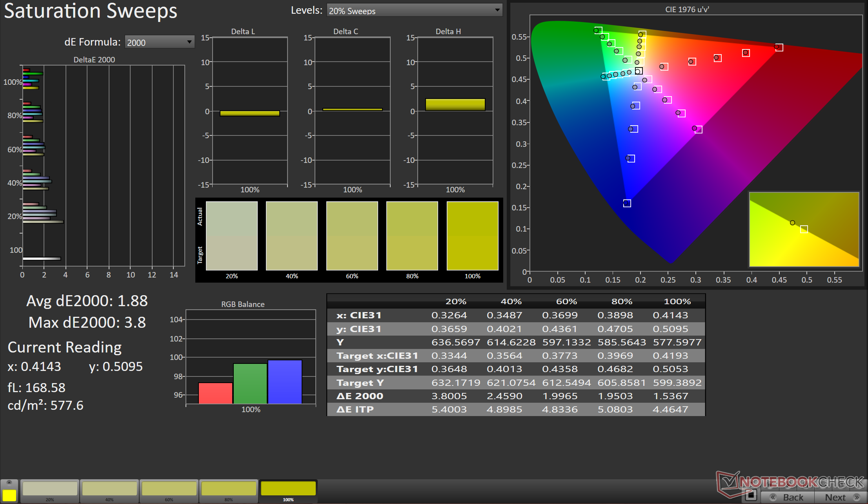Viewport: 868px width, 504px height.
Task: Expand the dE Formula 2000 dropdown
Action: pos(159,42)
